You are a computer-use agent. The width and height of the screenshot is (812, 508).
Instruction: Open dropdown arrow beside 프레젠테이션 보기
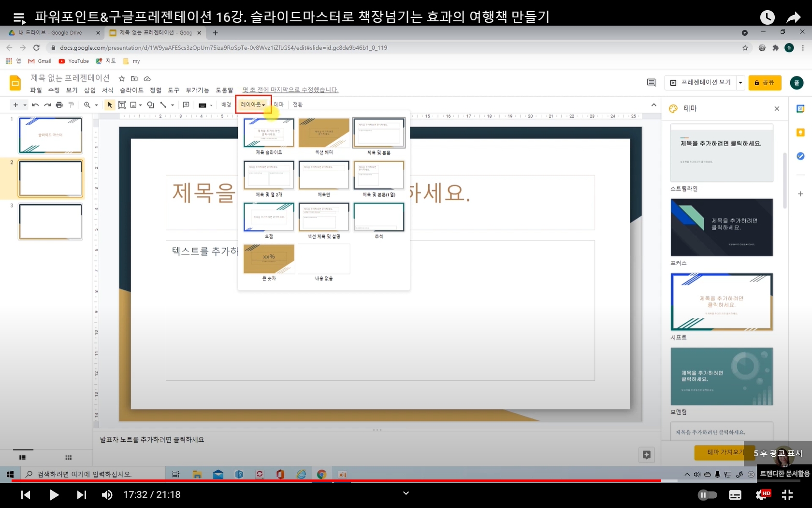coord(740,83)
